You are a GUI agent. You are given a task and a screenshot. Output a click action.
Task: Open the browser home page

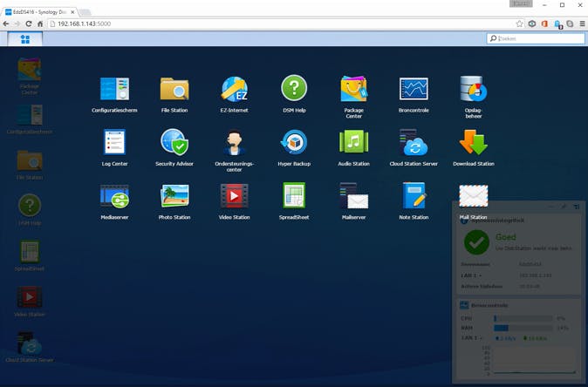point(40,24)
